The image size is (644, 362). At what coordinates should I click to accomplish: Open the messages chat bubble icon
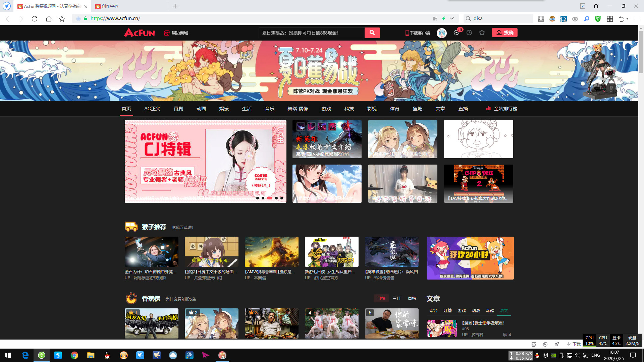[x=456, y=33]
